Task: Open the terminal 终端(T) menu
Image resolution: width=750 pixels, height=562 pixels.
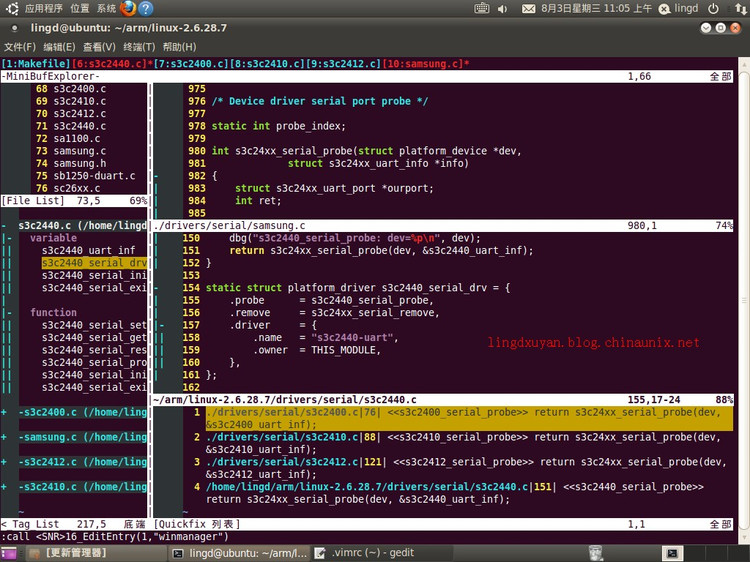Action: [139, 47]
